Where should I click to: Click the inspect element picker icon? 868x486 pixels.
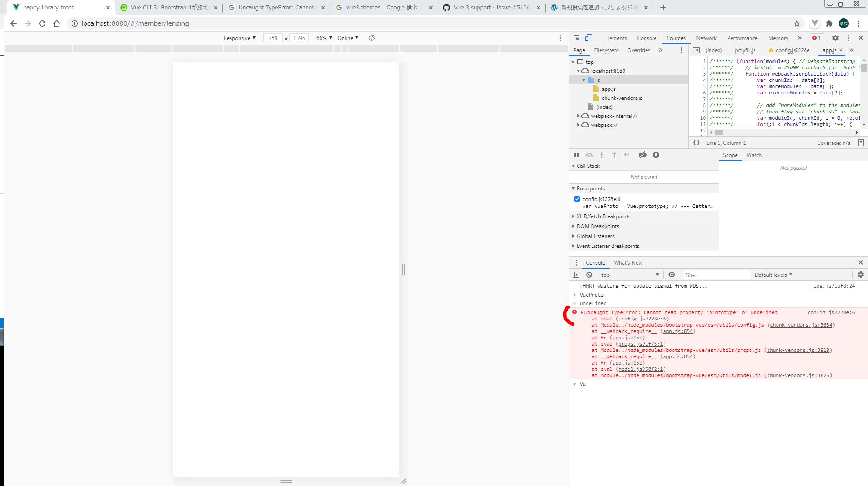tap(576, 38)
